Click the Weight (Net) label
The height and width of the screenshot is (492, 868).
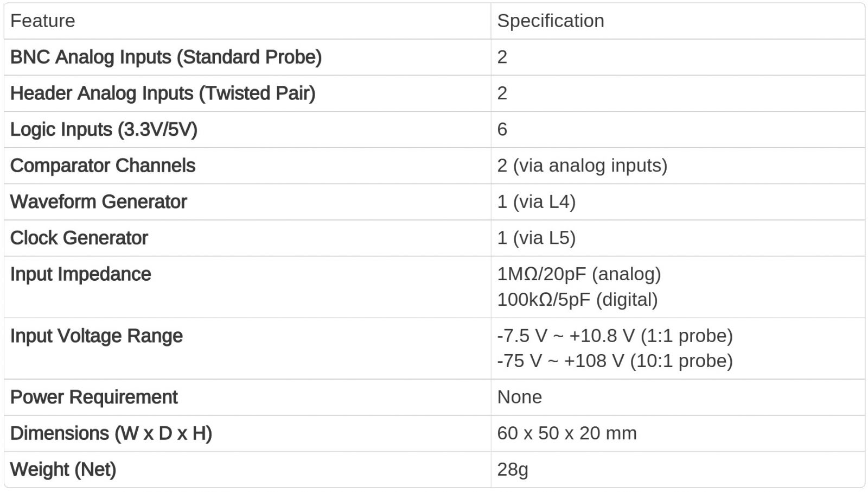63,470
